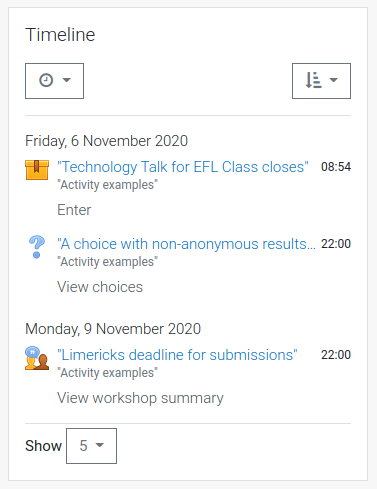Open "Limericks deadline for submissions" link
377x489 pixels.
177,355
